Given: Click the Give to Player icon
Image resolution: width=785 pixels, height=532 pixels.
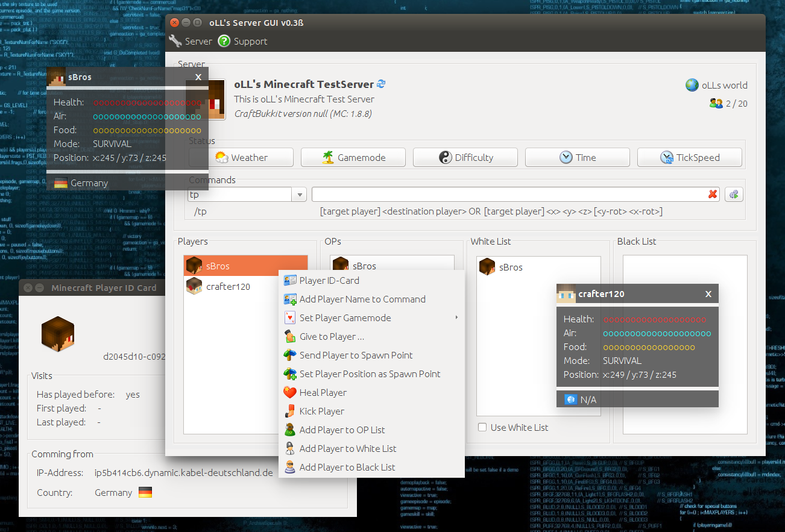Looking at the screenshot, I should (x=290, y=336).
